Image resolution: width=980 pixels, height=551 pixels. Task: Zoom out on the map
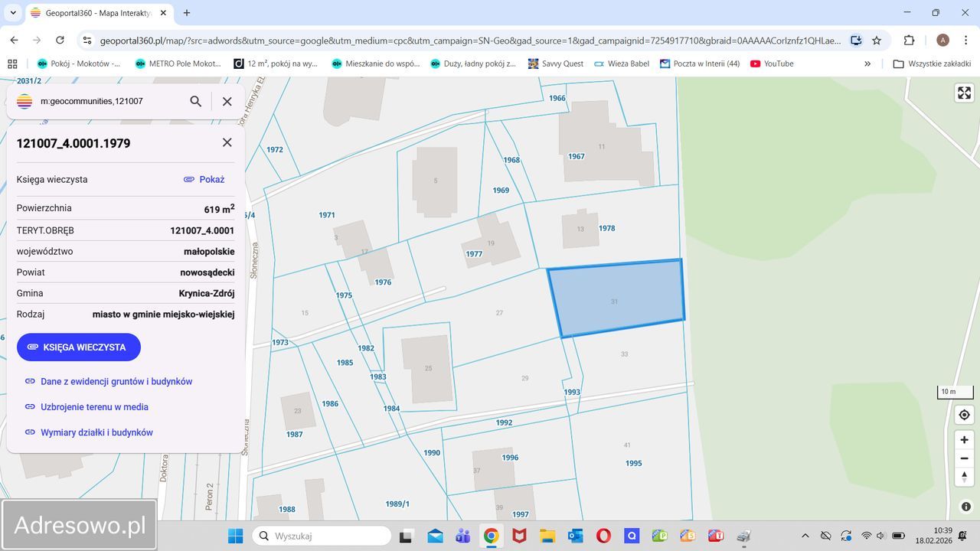click(x=964, y=458)
